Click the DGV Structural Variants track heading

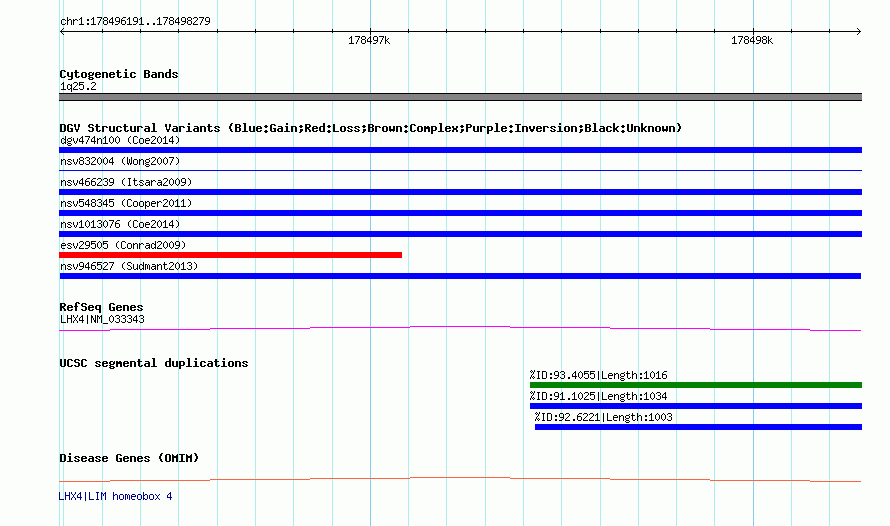coord(371,128)
